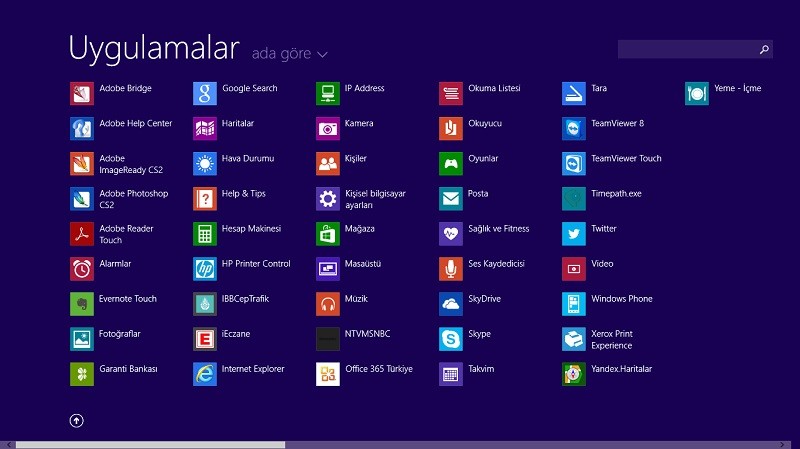The width and height of the screenshot is (800, 449).
Task: Open Internet Explorer icon
Action: [205, 374]
